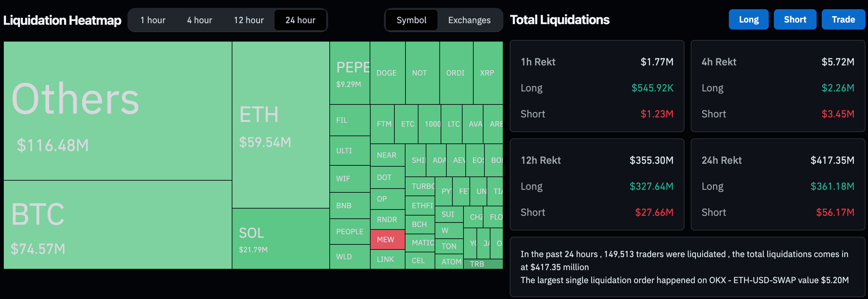Click the Short filter button
This screenshot has height=299, width=868.
point(795,19)
